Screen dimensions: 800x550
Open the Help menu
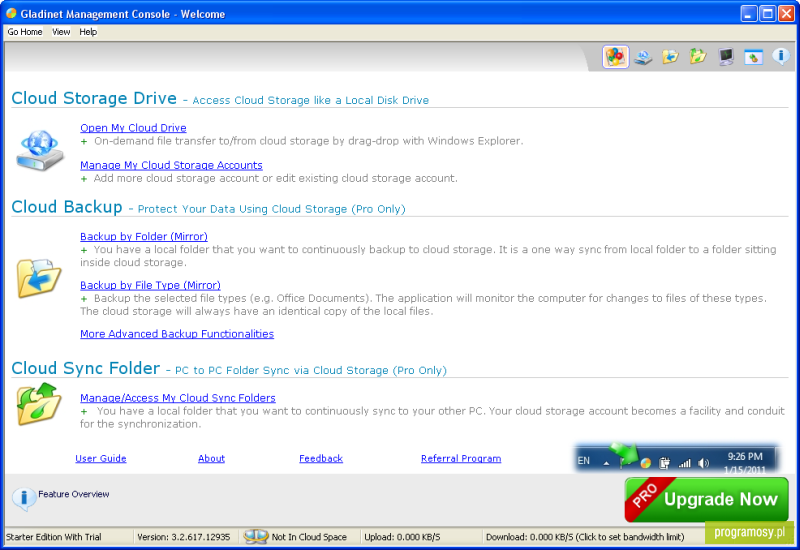(88, 32)
